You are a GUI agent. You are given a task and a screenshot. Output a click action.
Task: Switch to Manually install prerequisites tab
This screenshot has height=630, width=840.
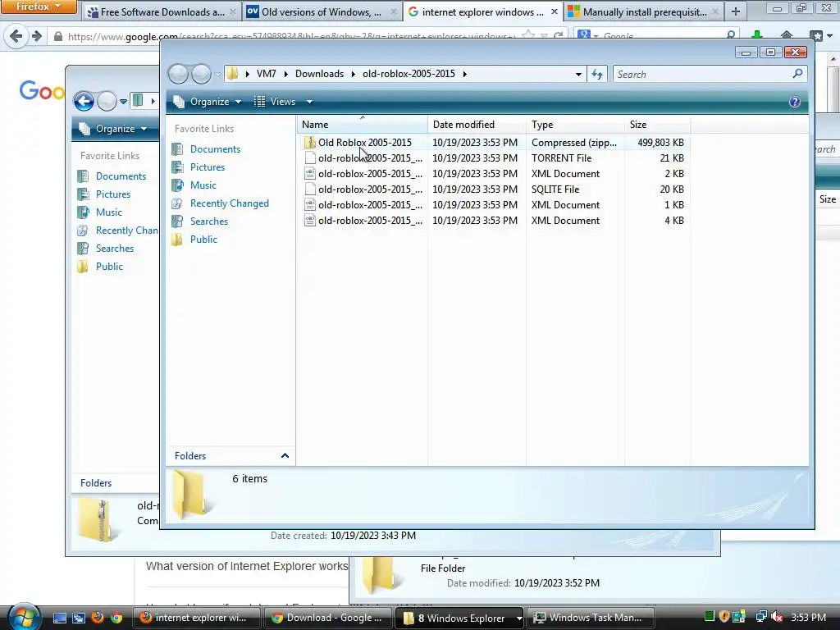coord(645,11)
